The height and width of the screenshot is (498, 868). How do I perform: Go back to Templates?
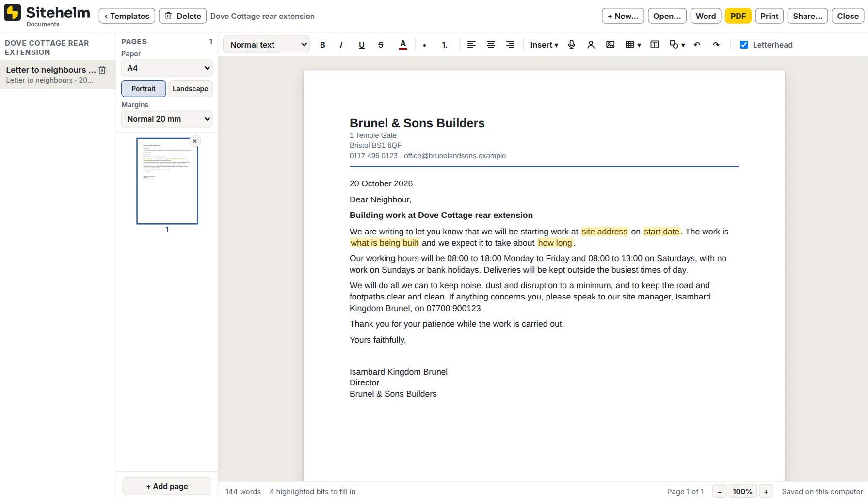[x=127, y=16]
